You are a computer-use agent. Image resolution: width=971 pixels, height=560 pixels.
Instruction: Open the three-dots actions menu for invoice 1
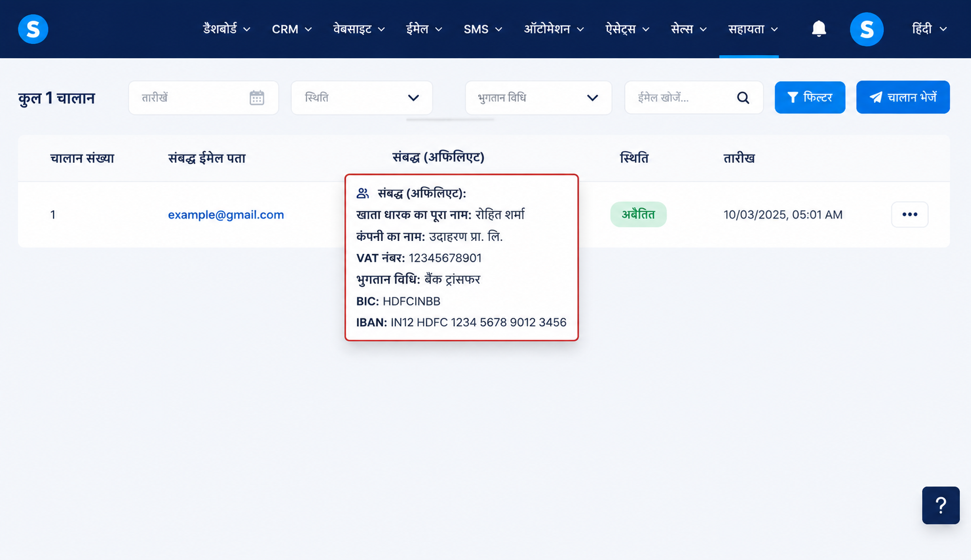pyautogui.click(x=909, y=214)
